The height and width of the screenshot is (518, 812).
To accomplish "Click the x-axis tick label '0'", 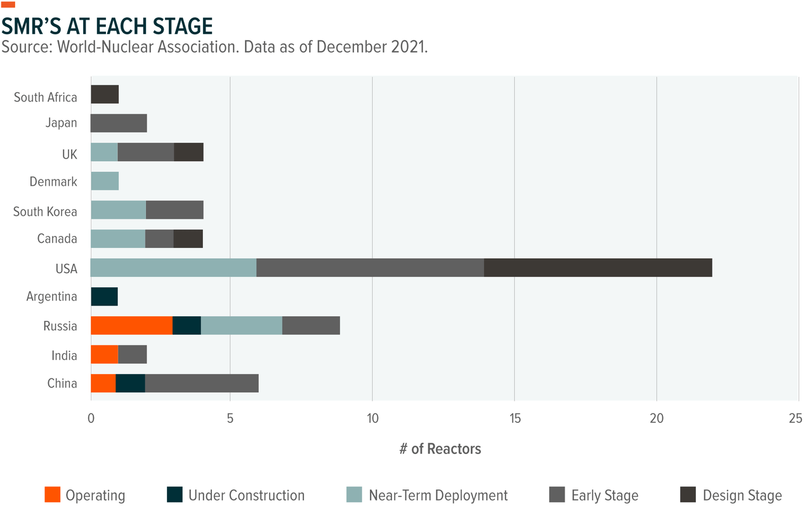I will pos(91,418).
